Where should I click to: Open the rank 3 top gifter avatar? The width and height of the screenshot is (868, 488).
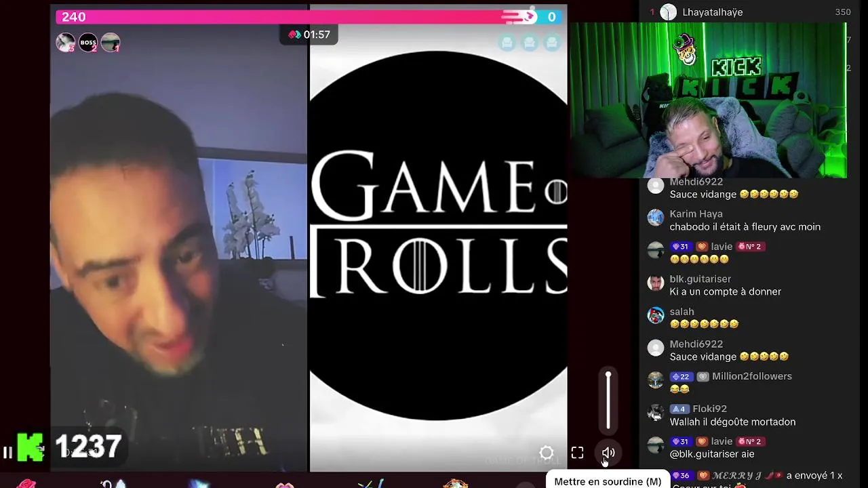point(65,43)
